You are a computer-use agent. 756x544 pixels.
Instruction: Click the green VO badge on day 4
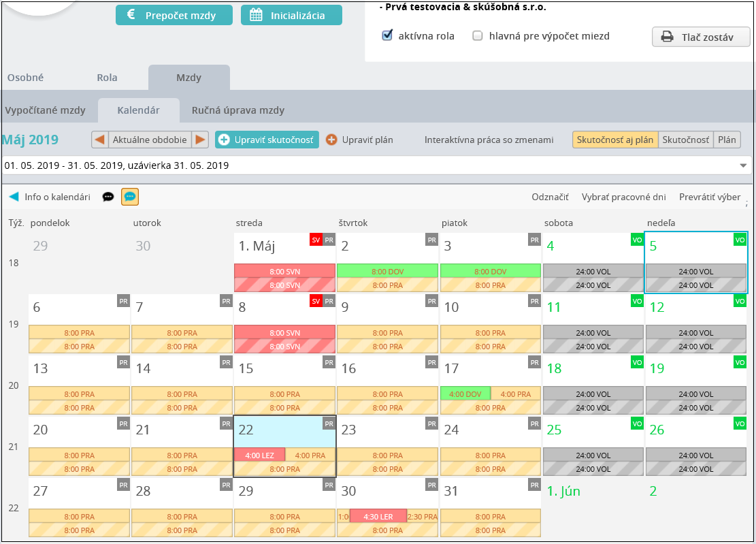637,240
